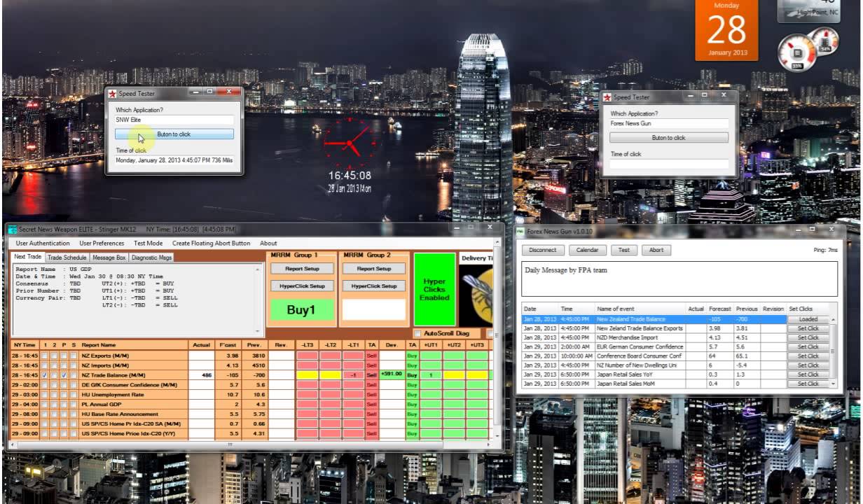Screen dimensions: 863x504
Task: Open the User Preferences menu
Action: coord(102,244)
